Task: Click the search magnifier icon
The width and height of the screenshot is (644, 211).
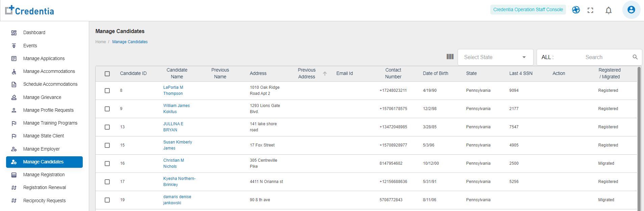Action: pyautogui.click(x=635, y=57)
